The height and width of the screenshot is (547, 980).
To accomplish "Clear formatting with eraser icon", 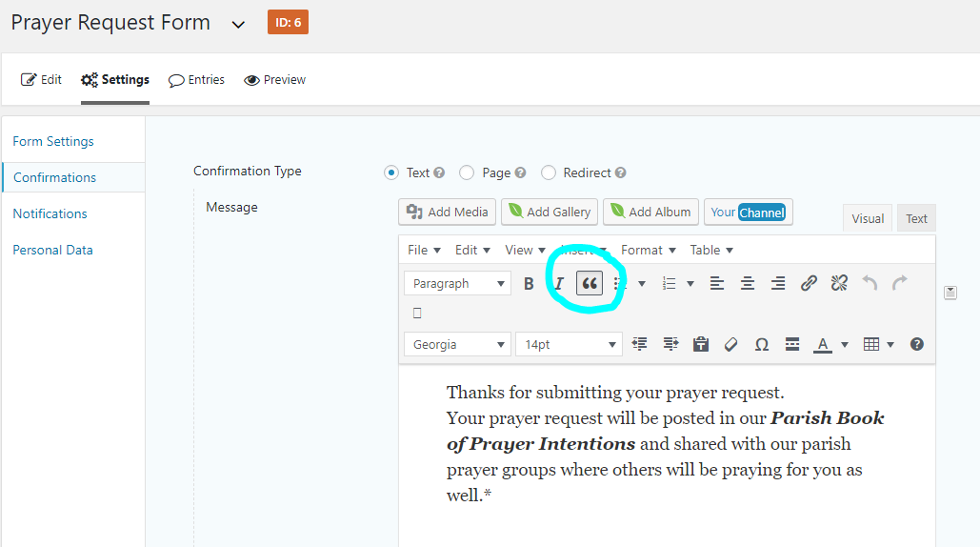I will (731, 344).
